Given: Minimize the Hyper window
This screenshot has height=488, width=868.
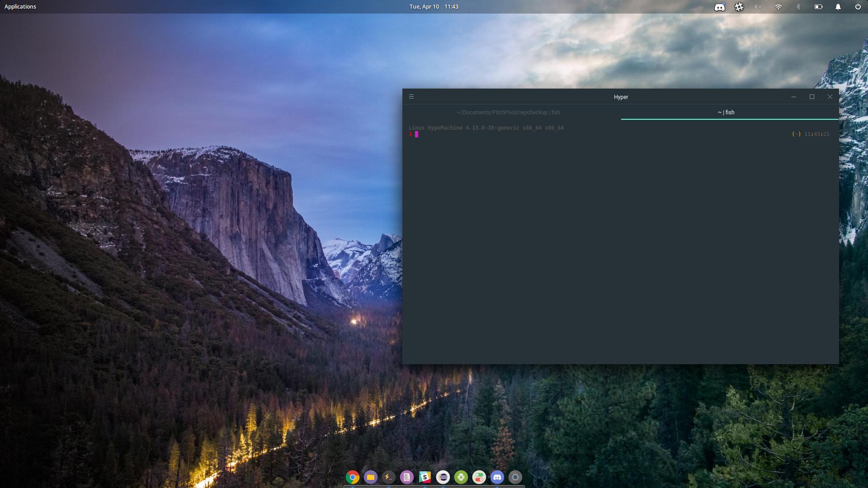Looking at the screenshot, I should tap(793, 97).
